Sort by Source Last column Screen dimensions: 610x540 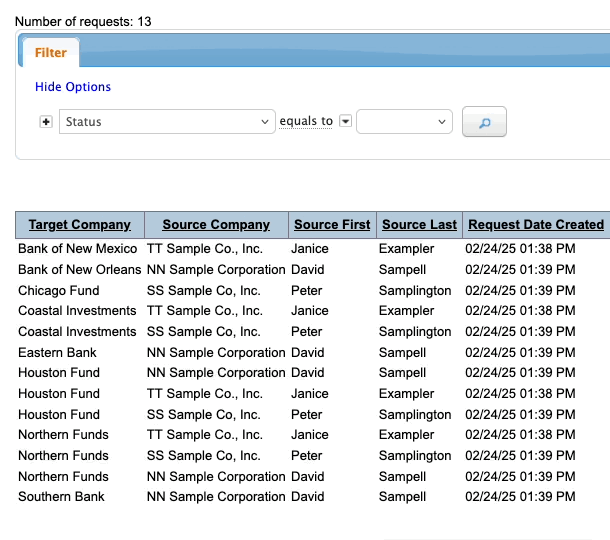pos(419,225)
